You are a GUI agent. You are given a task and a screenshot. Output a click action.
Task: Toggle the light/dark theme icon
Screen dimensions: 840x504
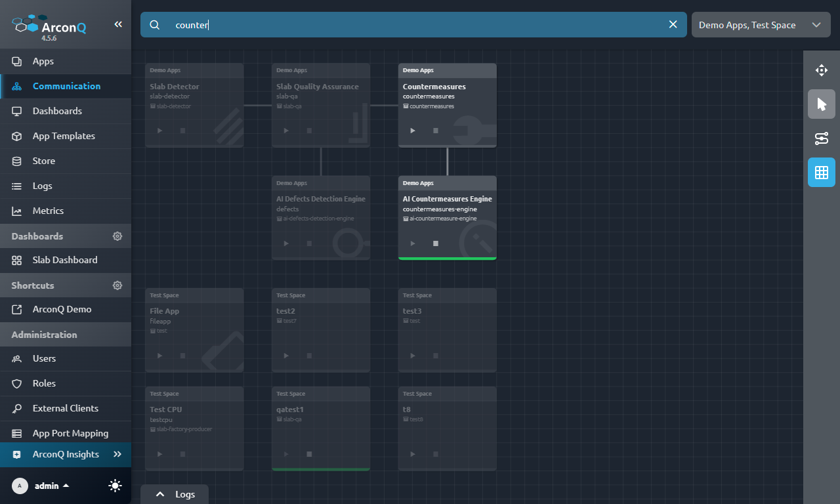[115, 486]
